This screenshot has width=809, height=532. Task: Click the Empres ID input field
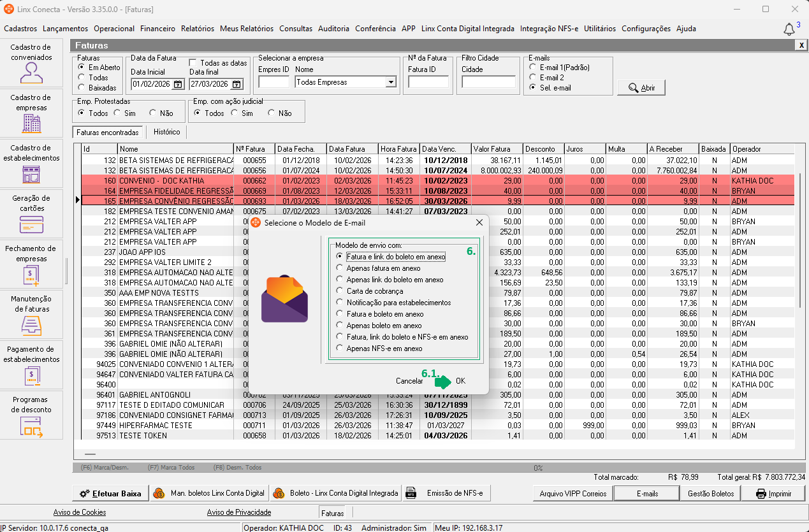(273, 82)
